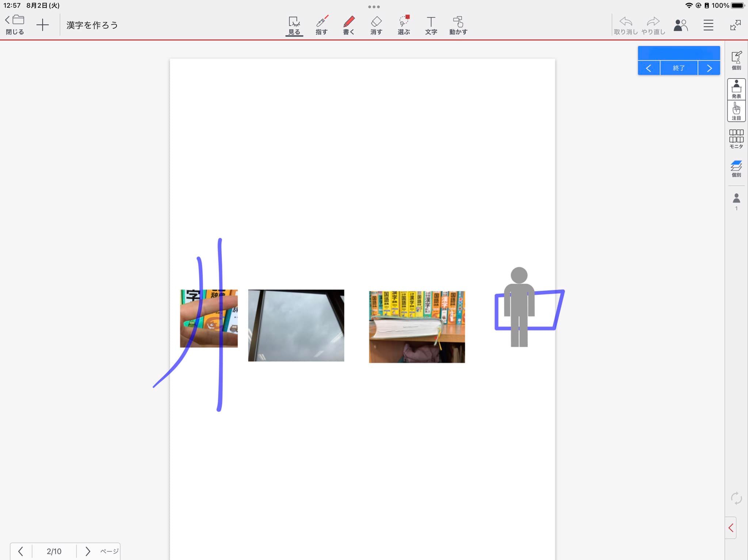The width and height of the screenshot is (748, 560).
Task: Go to next page with bottom arrow
Action: click(x=88, y=551)
